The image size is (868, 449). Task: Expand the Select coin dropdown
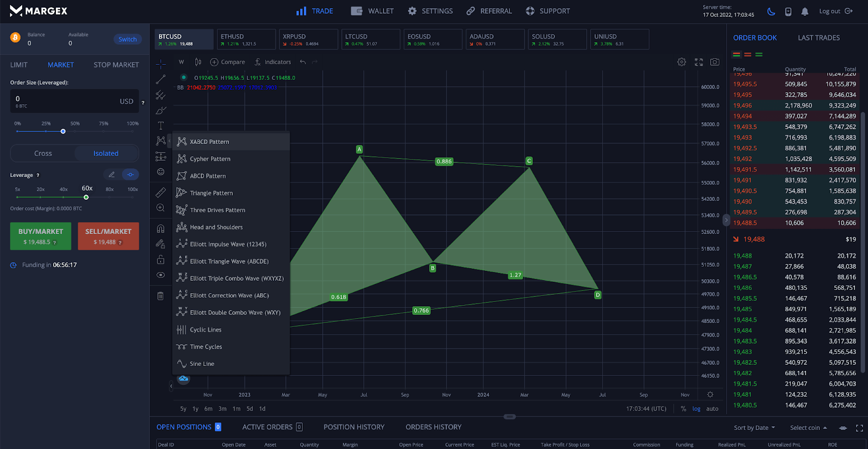[x=808, y=428]
